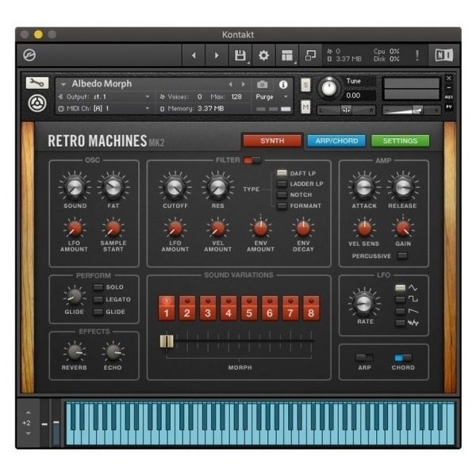The image size is (476, 476).
Task: Click the minimized view window icon
Action: click(310, 56)
